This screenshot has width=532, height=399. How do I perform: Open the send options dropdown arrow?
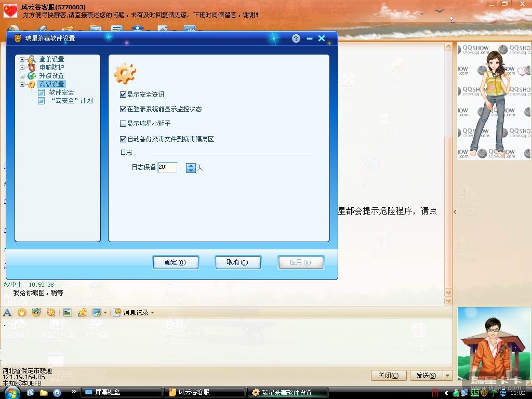(448, 375)
